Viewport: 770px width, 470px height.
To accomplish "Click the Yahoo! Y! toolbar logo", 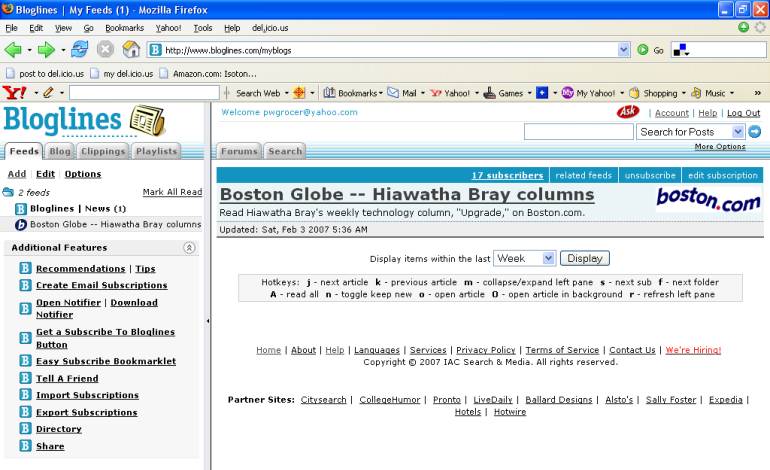I will click(x=14, y=92).
